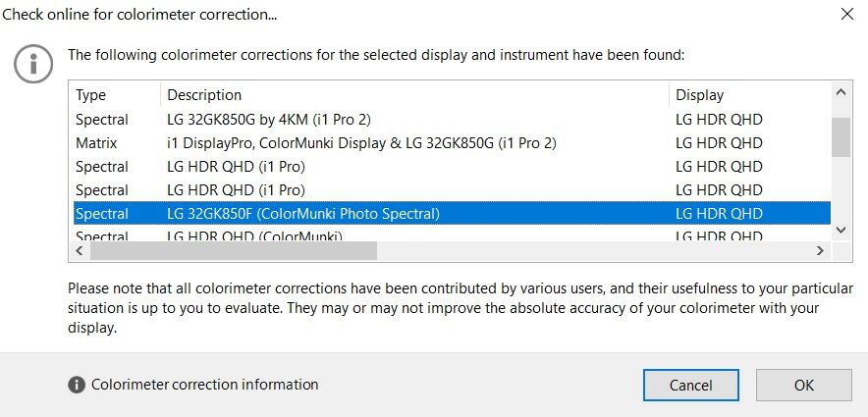Select LG 32GK850G by 4KM spectral correction
Viewport: 868px width, 417px height.
pyautogui.click(x=452, y=120)
